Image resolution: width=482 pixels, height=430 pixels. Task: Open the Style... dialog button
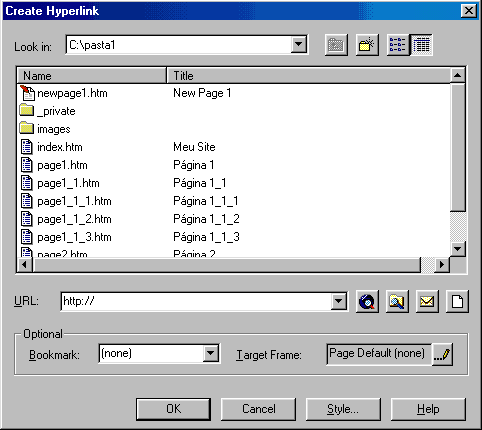(343, 409)
